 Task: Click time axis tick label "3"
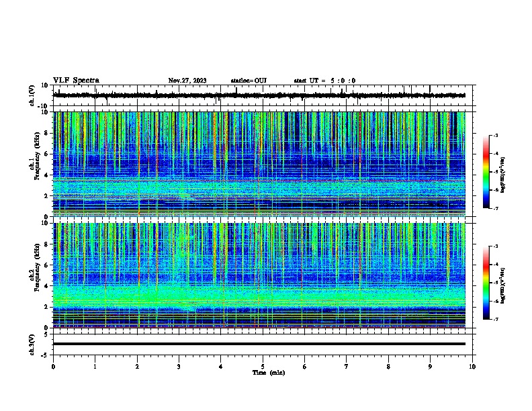tap(179, 367)
